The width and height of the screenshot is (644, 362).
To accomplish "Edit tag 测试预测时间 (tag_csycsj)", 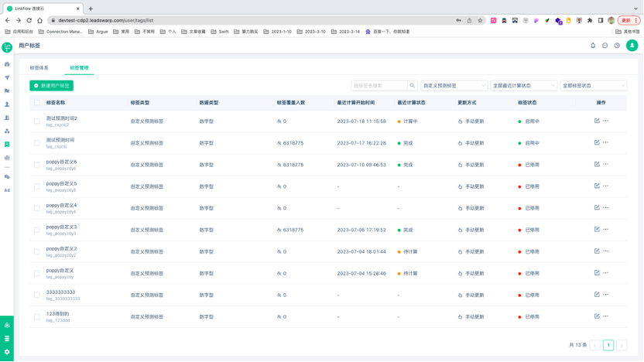I will [597, 142].
